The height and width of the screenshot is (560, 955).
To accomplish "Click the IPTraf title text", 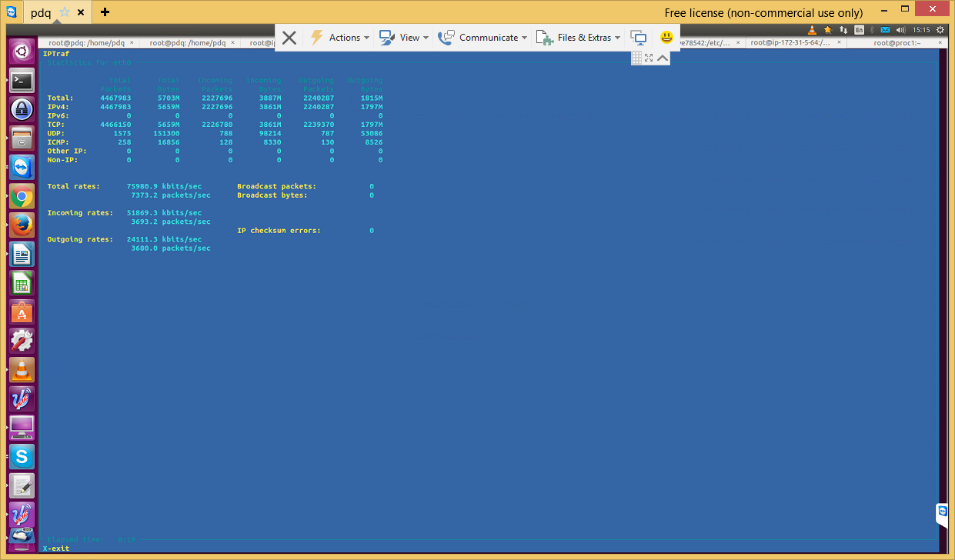I will [56, 54].
